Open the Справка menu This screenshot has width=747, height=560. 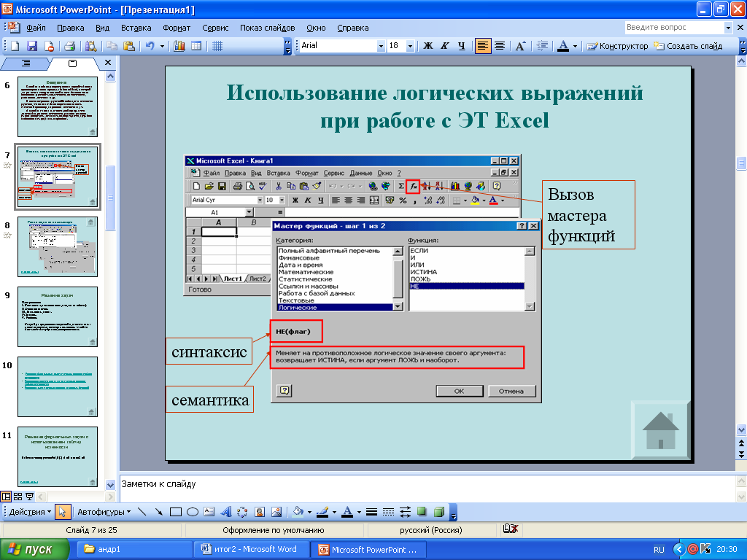[352, 28]
